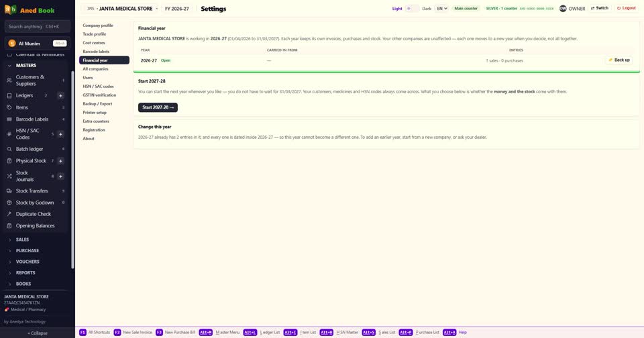Add a new ledger with plus icon

click(60, 96)
